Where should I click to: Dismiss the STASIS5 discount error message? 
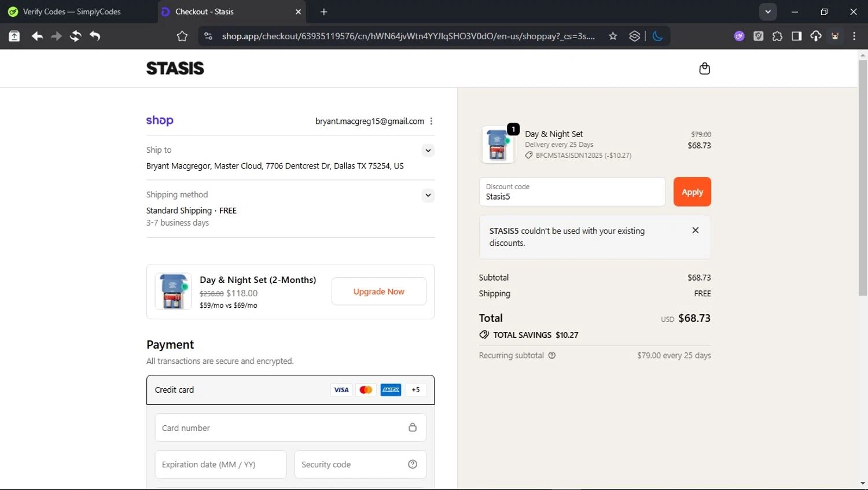pyautogui.click(x=696, y=230)
